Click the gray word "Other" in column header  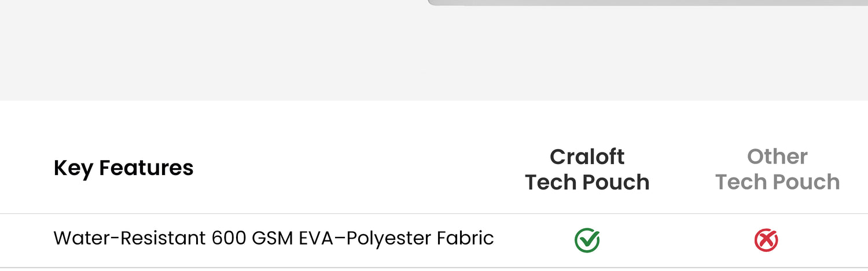(777, 157)
